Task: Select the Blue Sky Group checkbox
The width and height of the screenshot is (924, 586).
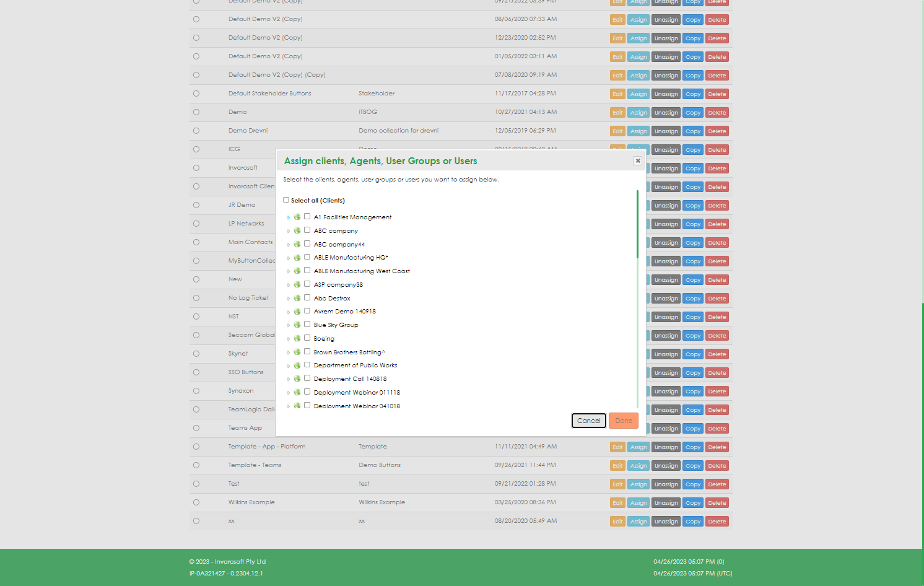Action: 307,324
